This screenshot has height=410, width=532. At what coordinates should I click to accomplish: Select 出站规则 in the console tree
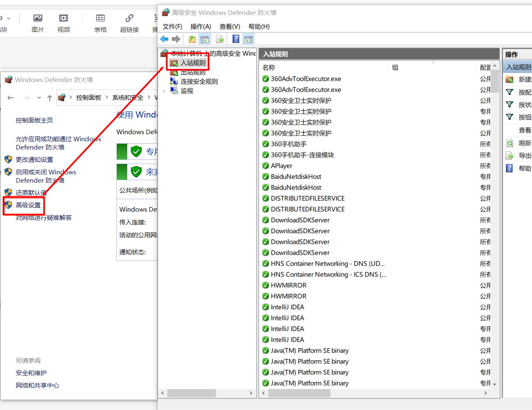[x=193, y=73]
